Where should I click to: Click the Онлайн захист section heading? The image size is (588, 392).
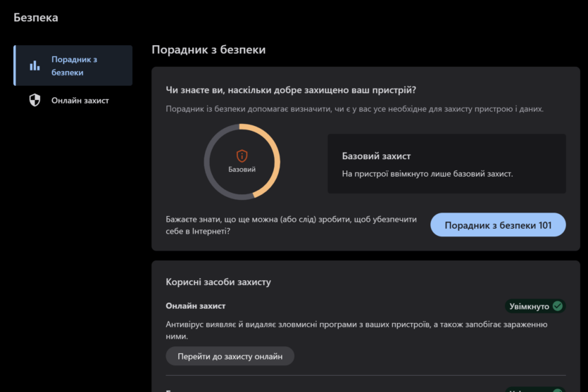(195, 306)
